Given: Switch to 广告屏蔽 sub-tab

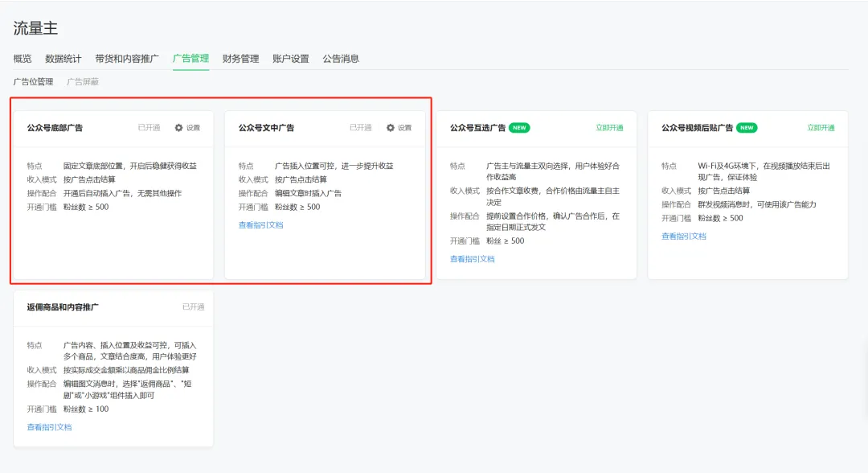Looking at the screenshot, I should pos(83,82).
